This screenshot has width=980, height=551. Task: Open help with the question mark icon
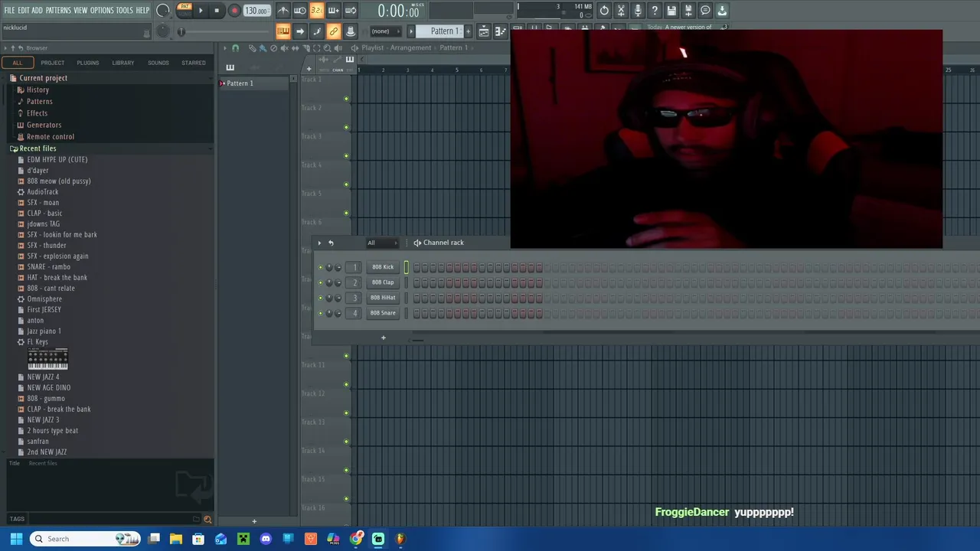655,11
